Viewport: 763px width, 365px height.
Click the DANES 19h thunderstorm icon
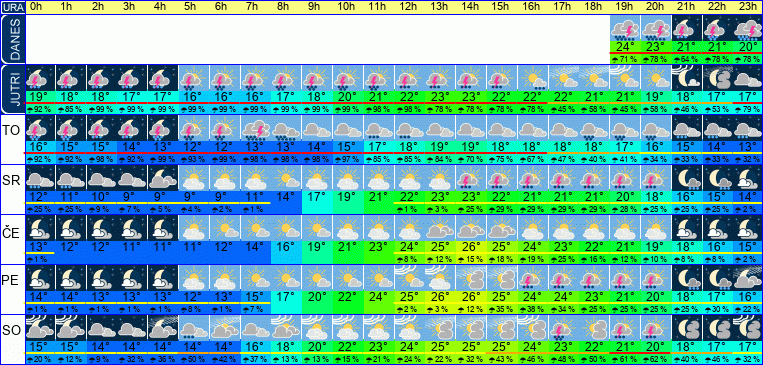click(x=625, y=28)
